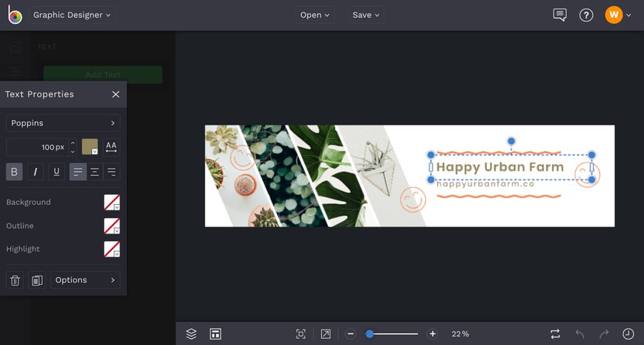Open the feedback chat icon
The image size is (644, 345).
pos(560,15)
